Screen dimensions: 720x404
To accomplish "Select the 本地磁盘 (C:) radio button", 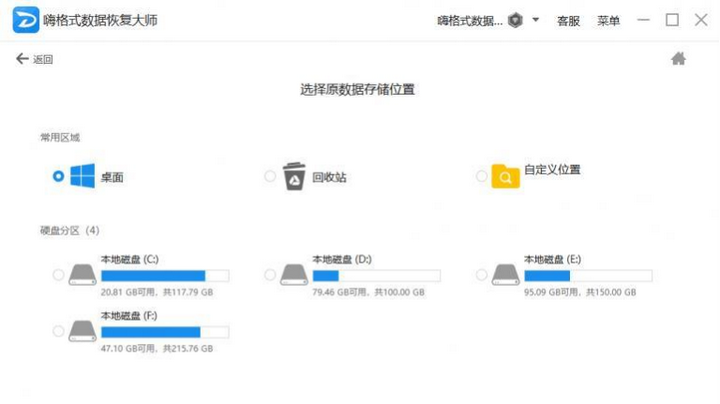I will click(58, 275).
